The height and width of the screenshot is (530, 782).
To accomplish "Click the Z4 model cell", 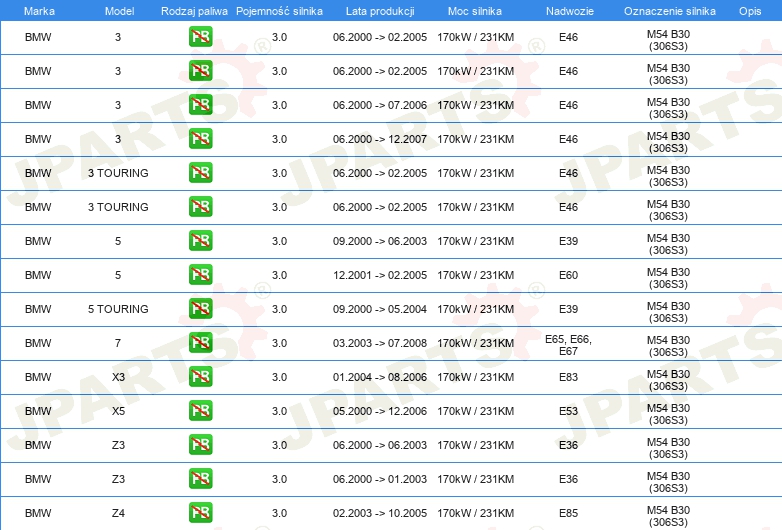I will click(118, 513).
